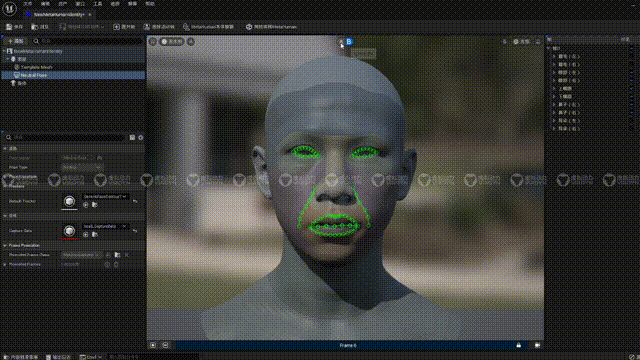Open the 窗口 menu
The image size is (640, 360).
coord(80,4)
